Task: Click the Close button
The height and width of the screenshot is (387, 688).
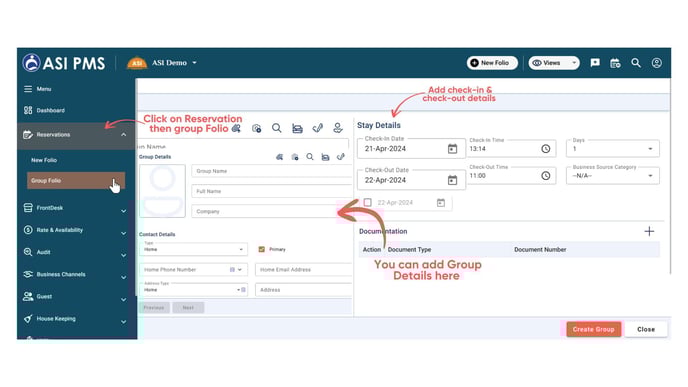Action: click(x=646, y=329)
